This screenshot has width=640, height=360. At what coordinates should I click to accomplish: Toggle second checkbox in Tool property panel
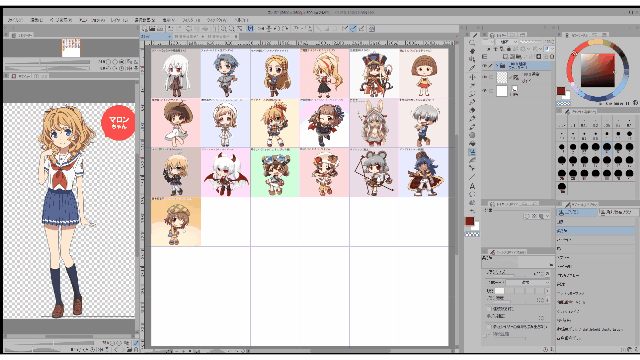(489, 327)
